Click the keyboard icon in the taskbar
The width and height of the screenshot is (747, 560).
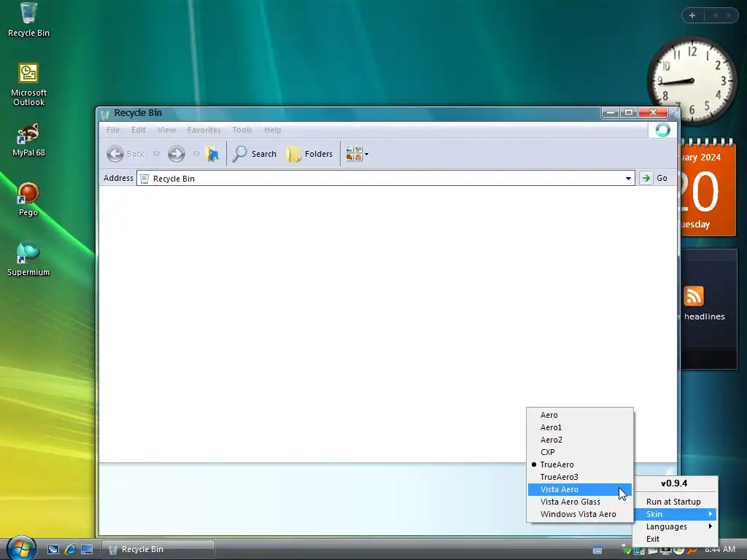(597, 551)
